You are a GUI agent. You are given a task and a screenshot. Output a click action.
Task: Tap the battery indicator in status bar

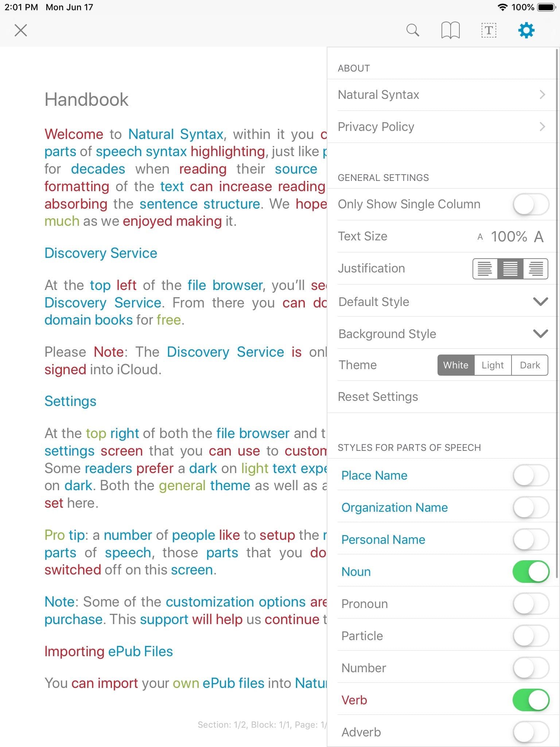pos(546,7)
